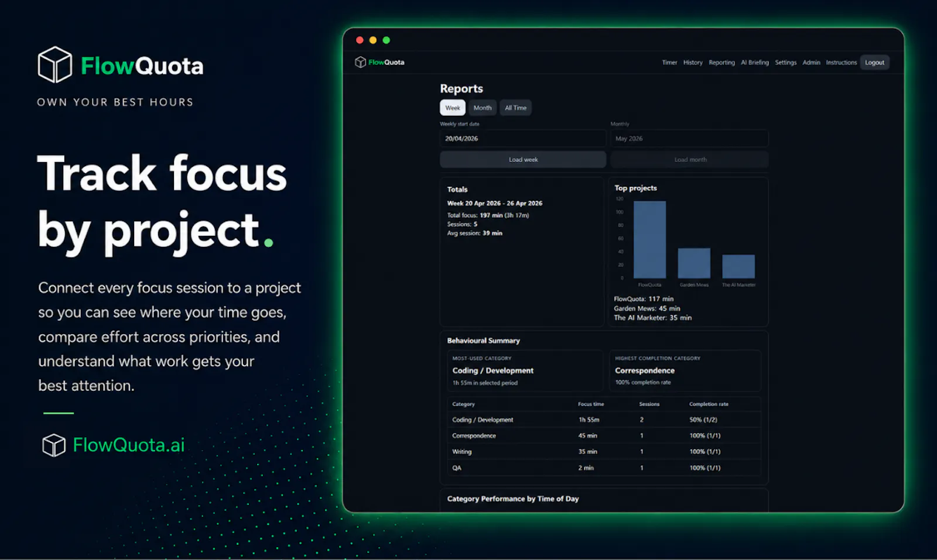Click the FlowQuota wordmark in app header
Screen dimensions: 937x560
[x=387, y=63]
